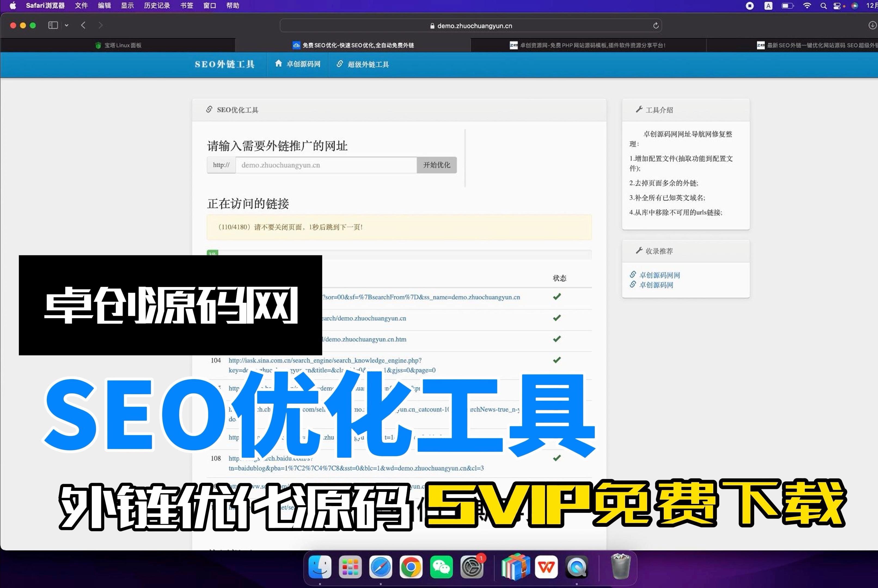Click the 开始优化 button

point(437,165)
